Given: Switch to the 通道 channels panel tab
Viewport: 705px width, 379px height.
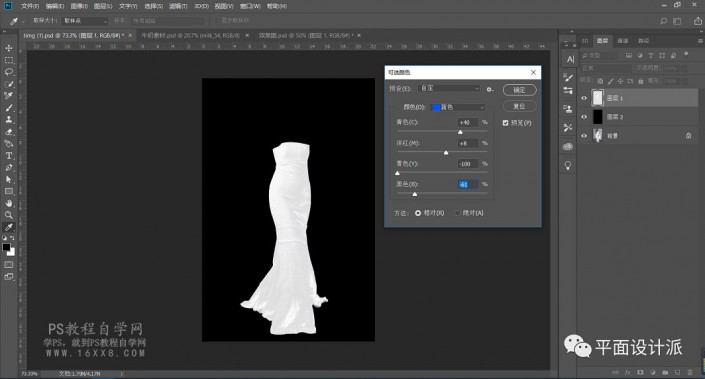Looking at the screenshot, I should pyautogui.click(x=623, y=41).
